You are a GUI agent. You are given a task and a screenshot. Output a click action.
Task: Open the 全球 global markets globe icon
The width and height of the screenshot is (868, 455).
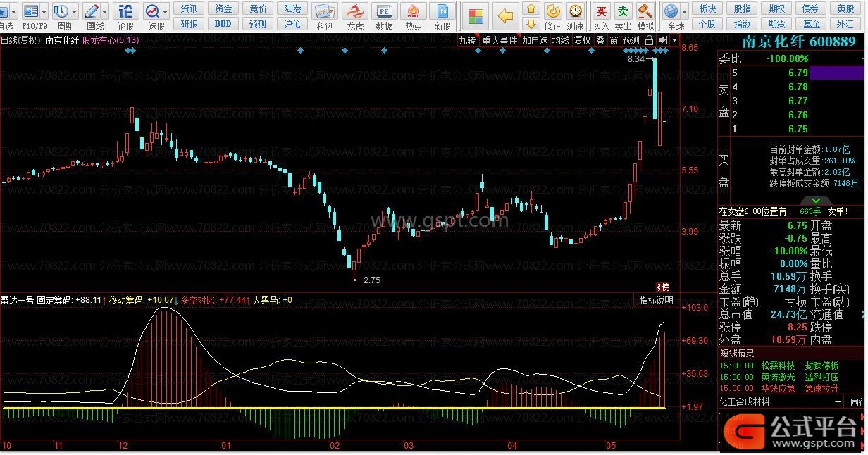(x=671, y=11)
